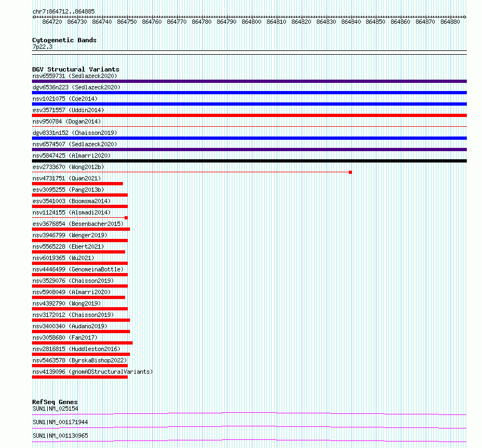Click the purple bar under nsv6559731

pyautogui.click(x=249, y=81)
